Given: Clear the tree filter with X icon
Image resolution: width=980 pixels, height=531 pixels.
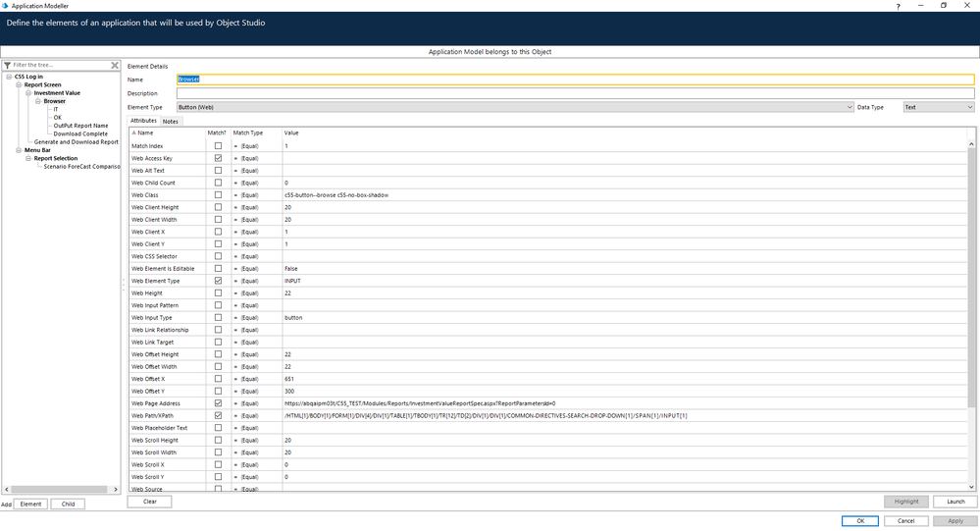Looking at the screenshot, I should (115, 65).
